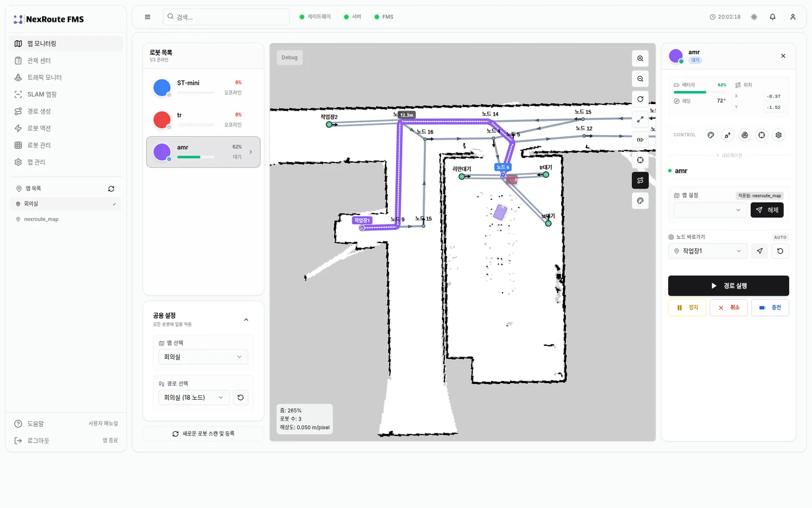Open the palette icon in CONTROL row
The image size is (812, 508).
[710, 135]
